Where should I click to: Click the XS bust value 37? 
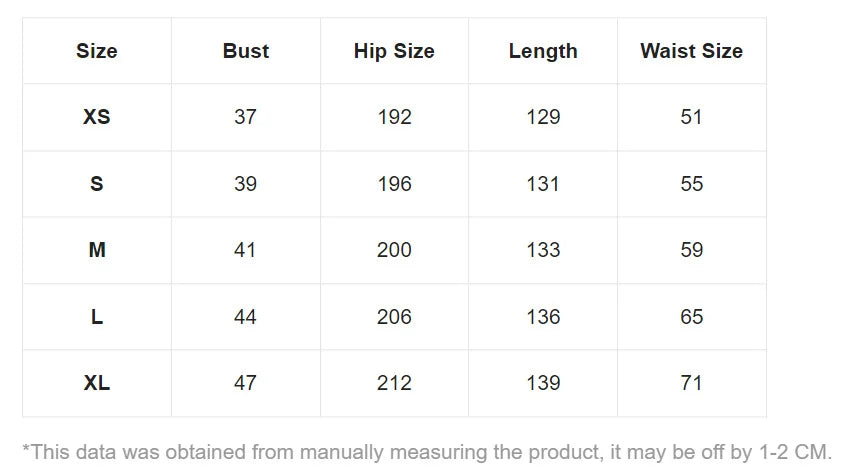coord(246,117)
